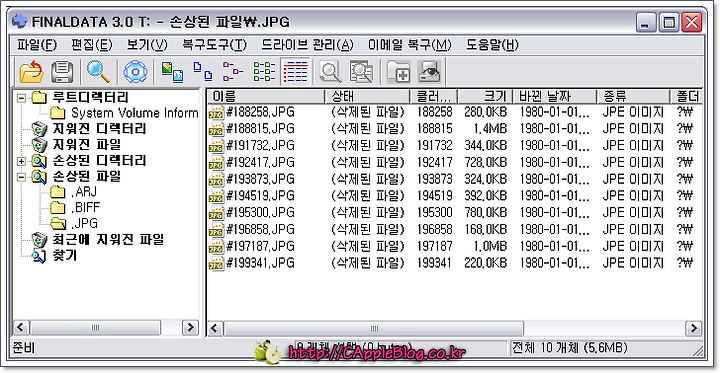Screen dimensions: 720x373
Task: Switch to small icons view
Action: [202, 72]
